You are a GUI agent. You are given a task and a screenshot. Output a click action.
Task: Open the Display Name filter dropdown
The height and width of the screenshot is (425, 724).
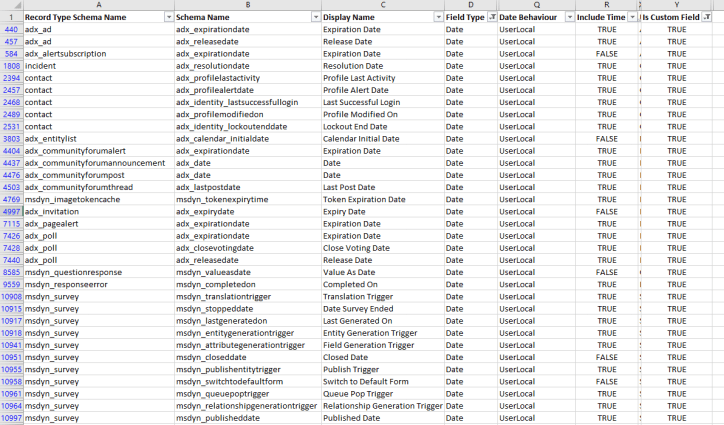pyautogui.click(x=437, y=18)
